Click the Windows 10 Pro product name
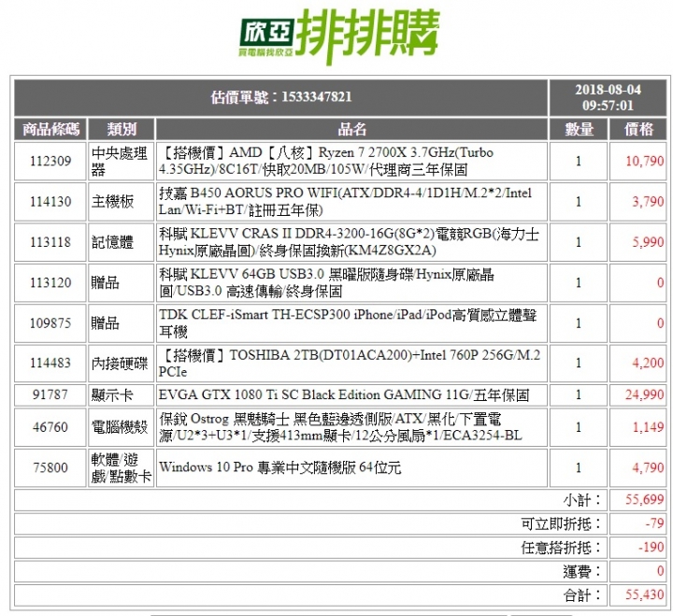This screenshot has width=673, height=616. coord(279,467)
